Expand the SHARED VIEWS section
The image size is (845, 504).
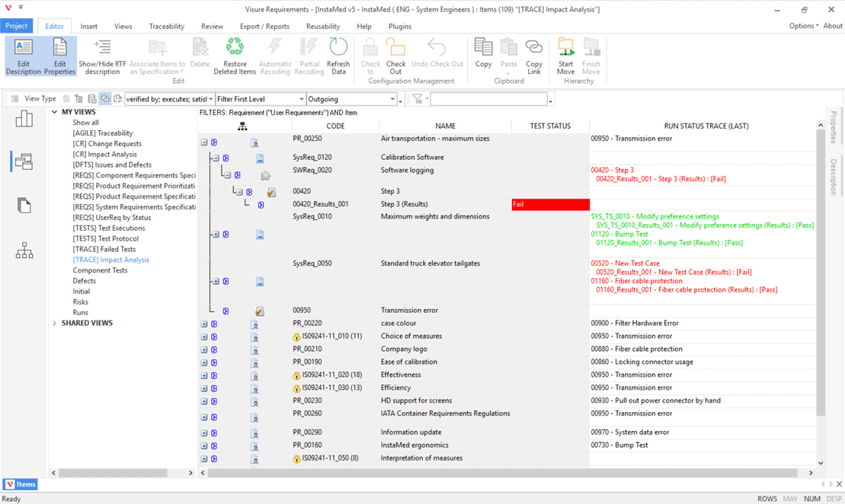[x=54, y=323]
